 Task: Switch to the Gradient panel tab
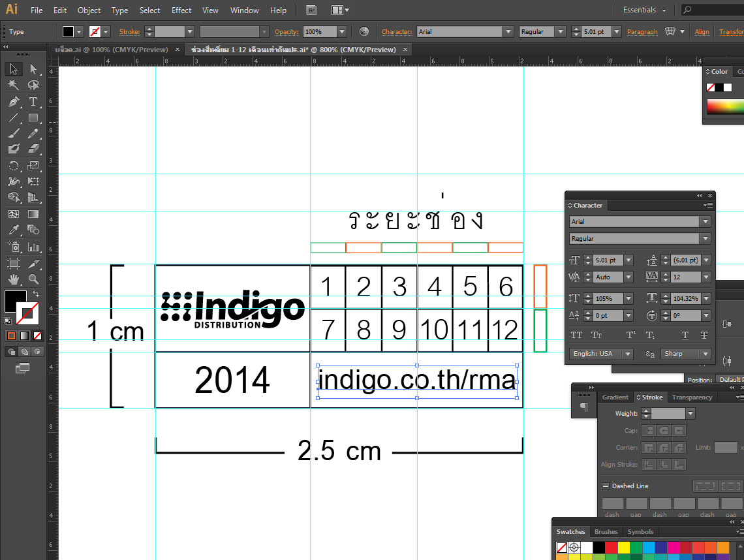point(615,397)
